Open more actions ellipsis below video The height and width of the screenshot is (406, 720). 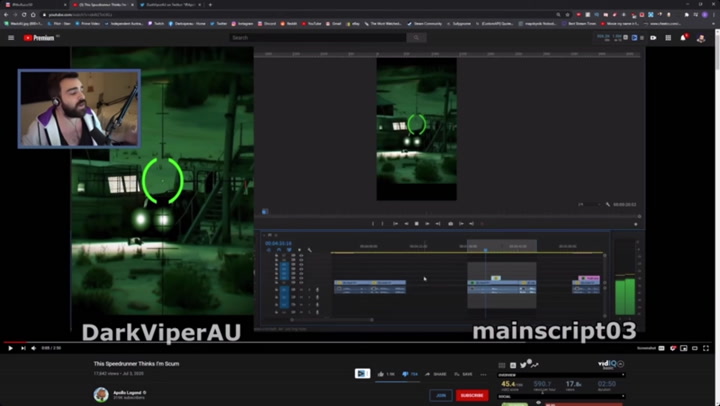(x=483, y=374)
